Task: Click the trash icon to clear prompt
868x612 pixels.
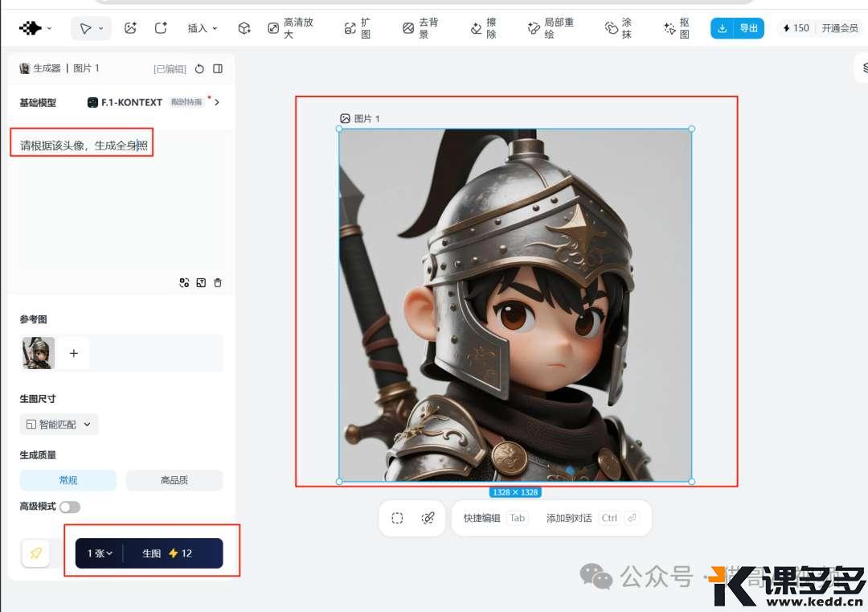Action: click(x=218, y=283)
